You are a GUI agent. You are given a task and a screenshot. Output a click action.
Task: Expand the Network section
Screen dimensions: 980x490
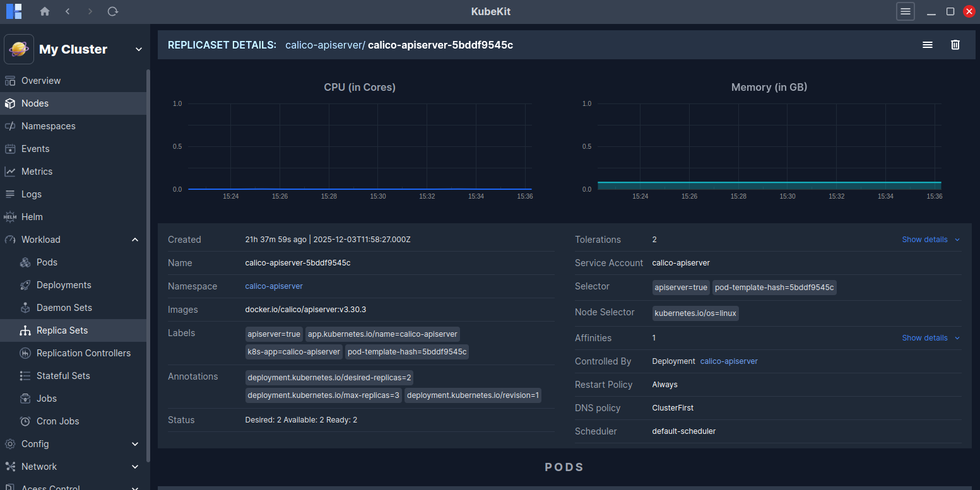pyautogui.click(x=135, y=467)
